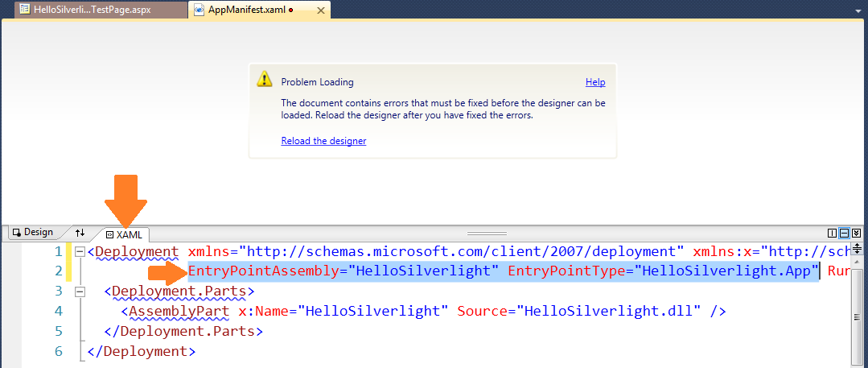Select horizontal split layout icon

point(845,234)
